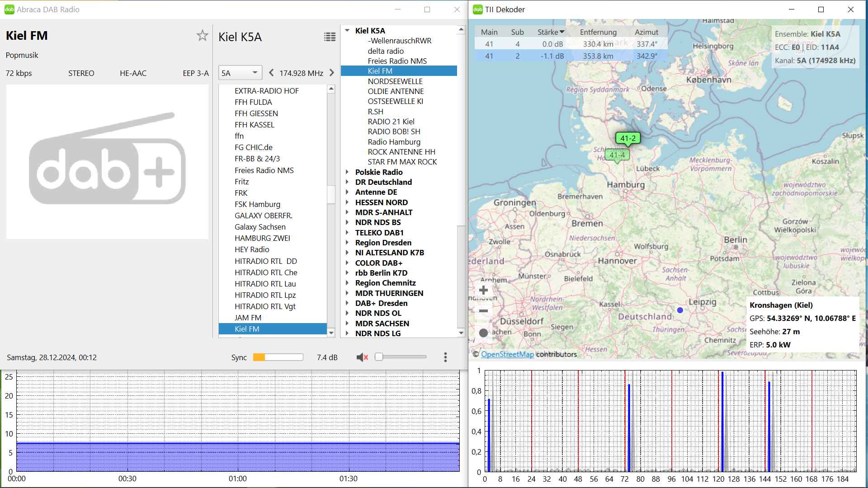This screenshot has height=488, width=868.
Task: Center map with round dot button
Action: (483, 333)
